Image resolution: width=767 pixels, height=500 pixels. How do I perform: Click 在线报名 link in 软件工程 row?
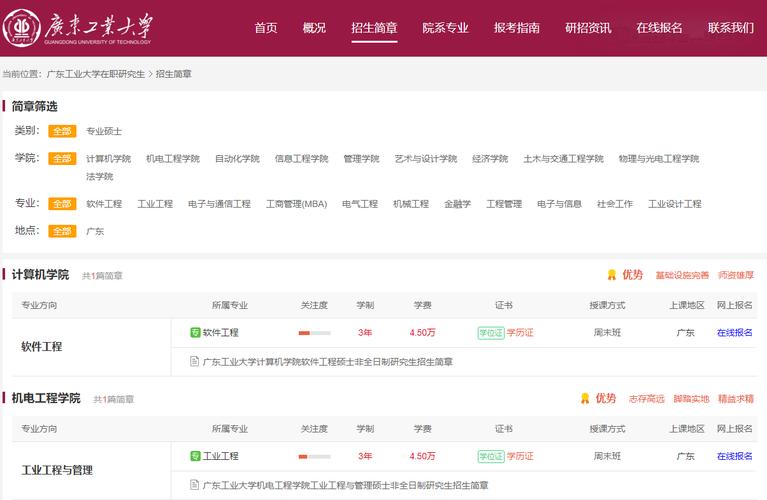[x=734, y=333]
